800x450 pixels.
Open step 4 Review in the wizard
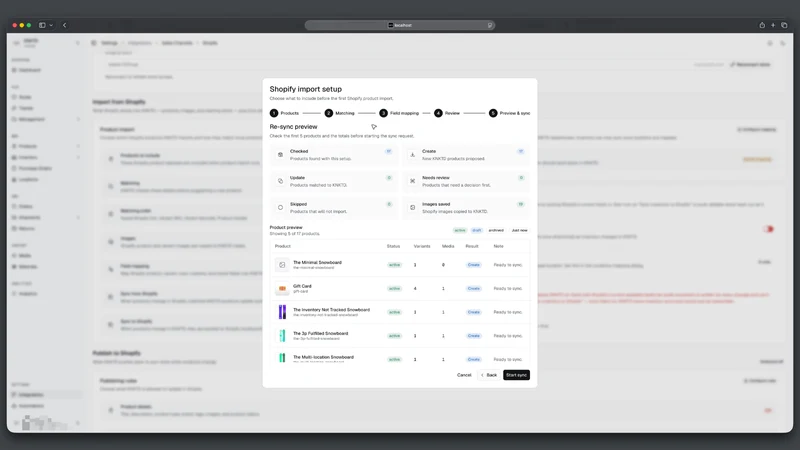click(x=447, y=113)
